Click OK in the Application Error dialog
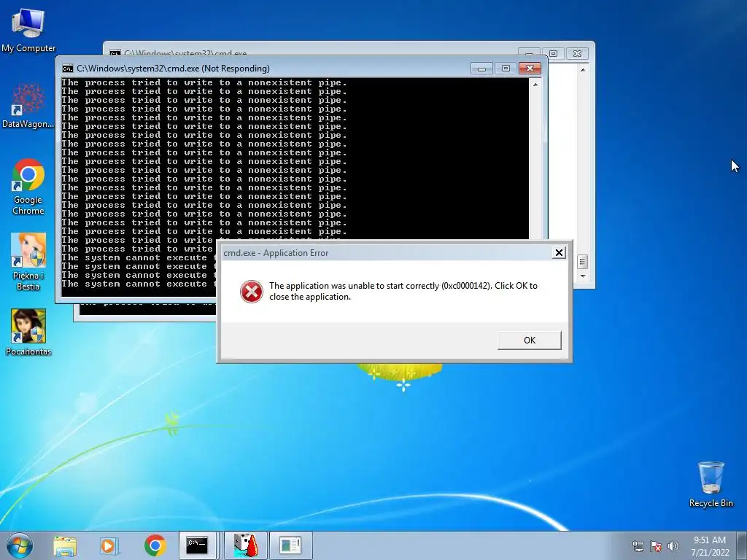This screenshot has height=560, width=747. pos(530,340)
